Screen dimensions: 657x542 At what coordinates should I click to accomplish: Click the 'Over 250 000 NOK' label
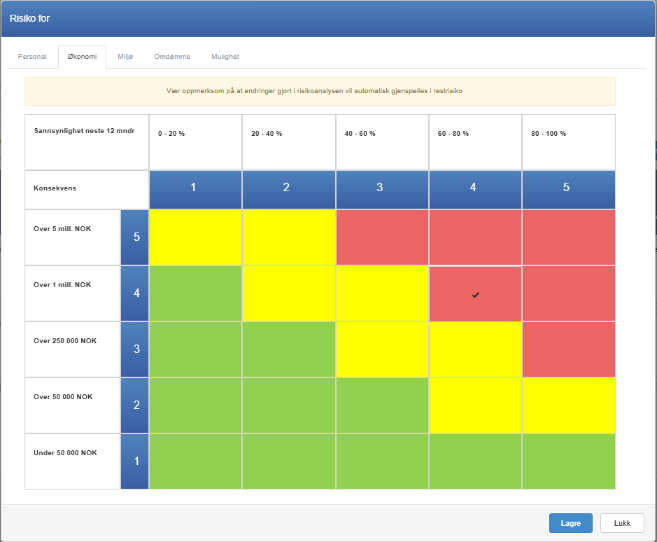coord(65,341)
